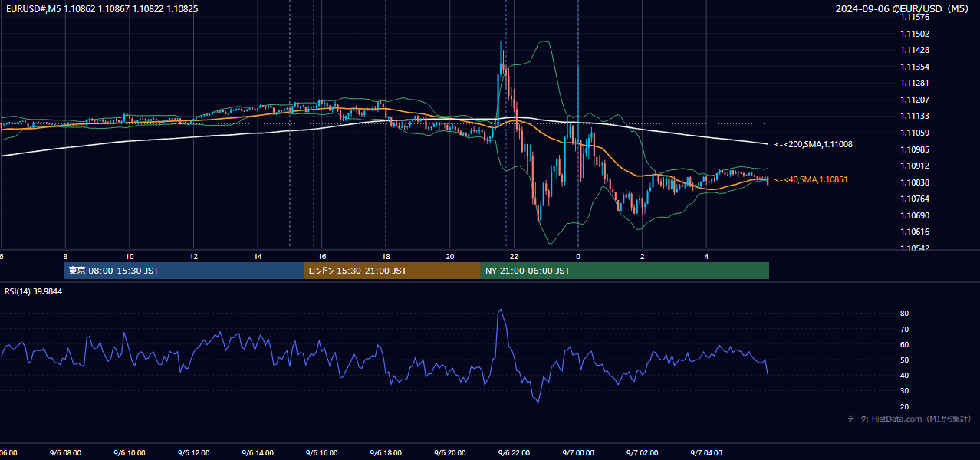Click hour marker 10 on the price chart axis

(130, 256)
